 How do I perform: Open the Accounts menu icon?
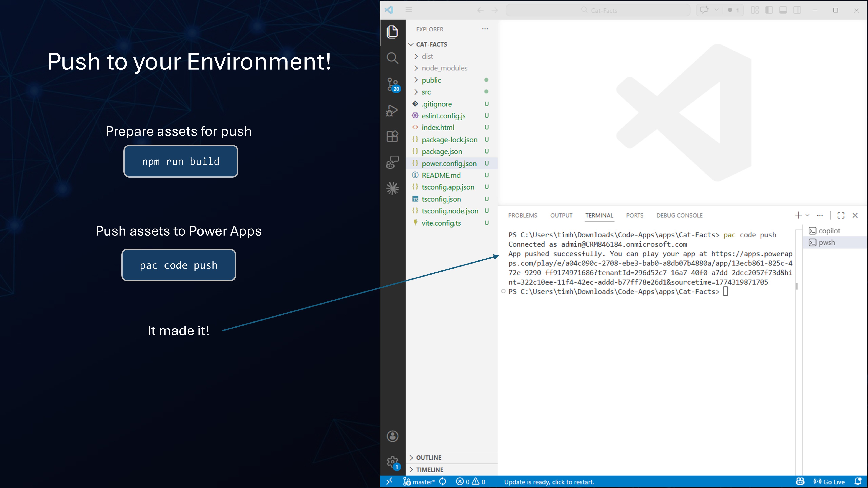392,436
